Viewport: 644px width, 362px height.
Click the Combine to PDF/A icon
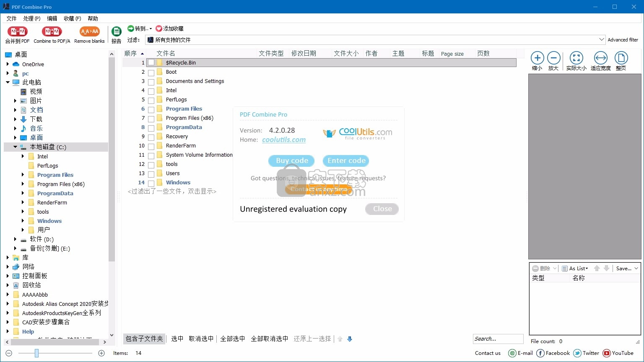pos(52,32)
